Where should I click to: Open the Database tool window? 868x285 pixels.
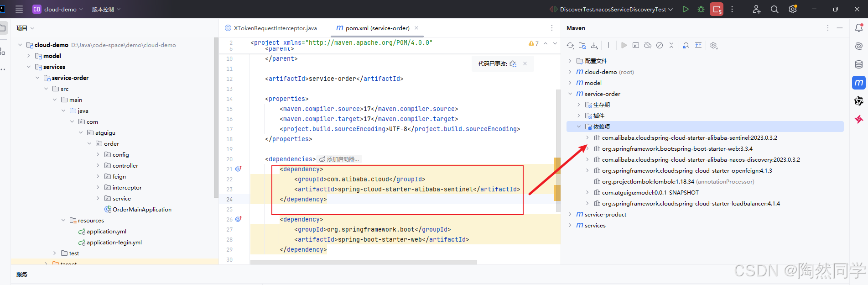pos(859,64)
